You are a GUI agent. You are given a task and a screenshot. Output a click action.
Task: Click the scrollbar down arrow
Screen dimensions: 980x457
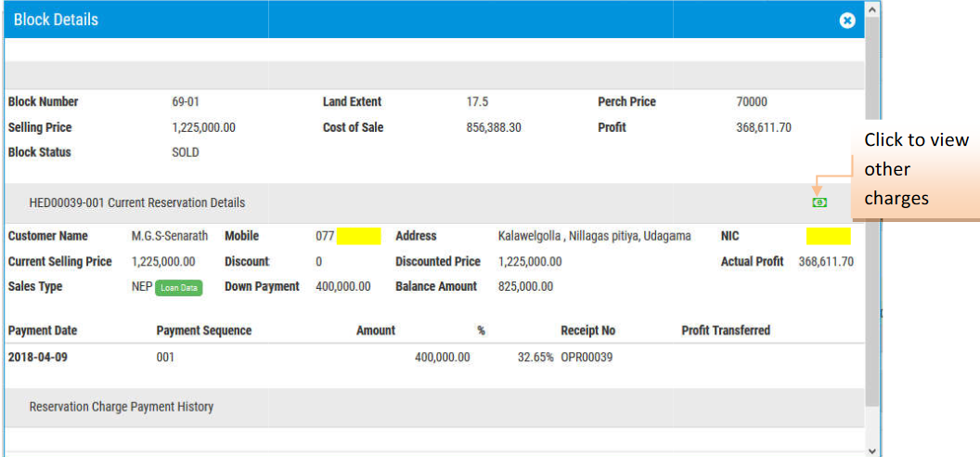pyautogui.click(x=872, y=450)
